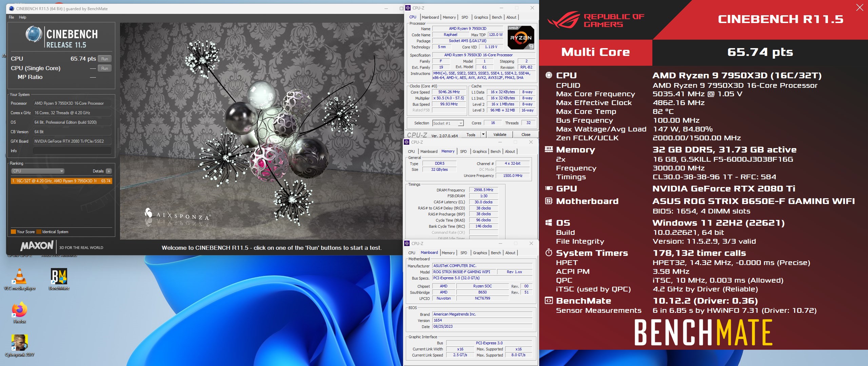The image size is (868, 366).
Task: Run the CPU (Single Core) test
Action: [105, 68]
